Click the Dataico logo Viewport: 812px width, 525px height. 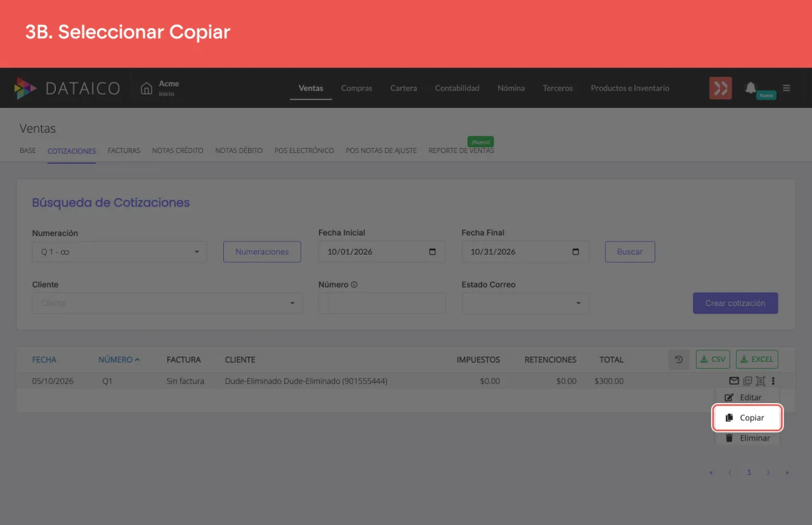pyautogui.click(x=67, y=88)
